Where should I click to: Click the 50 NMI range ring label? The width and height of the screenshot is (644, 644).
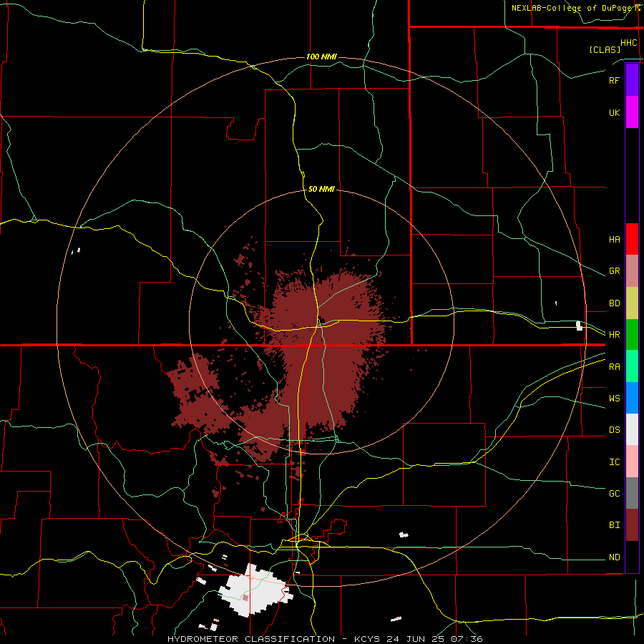pos(321,190)
